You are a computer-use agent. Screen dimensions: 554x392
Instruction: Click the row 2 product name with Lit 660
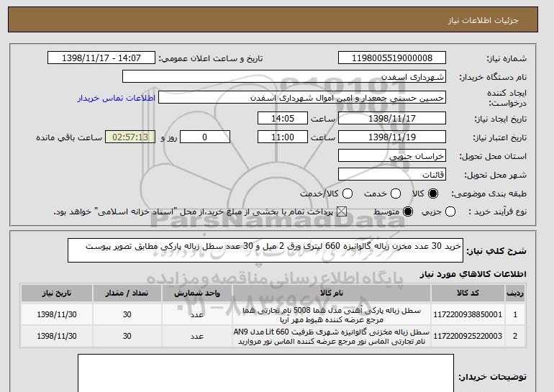(332, 337)
